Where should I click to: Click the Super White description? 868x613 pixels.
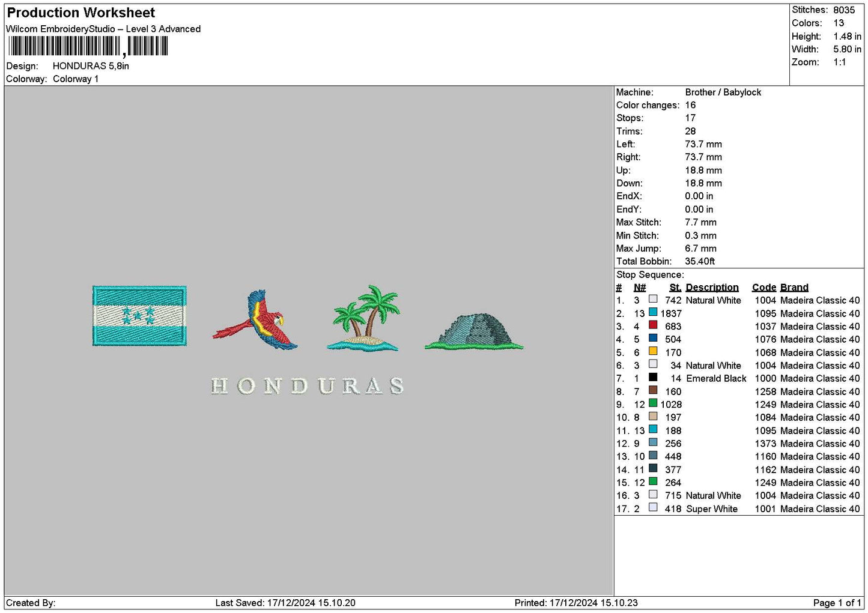[x=712, y=509]
